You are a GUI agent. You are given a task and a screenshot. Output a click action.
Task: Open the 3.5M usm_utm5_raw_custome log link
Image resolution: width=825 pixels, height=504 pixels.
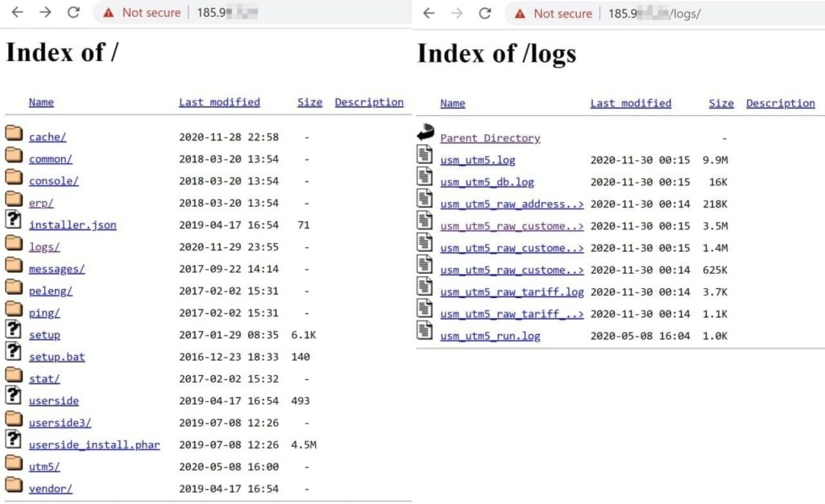click(512, 226)
